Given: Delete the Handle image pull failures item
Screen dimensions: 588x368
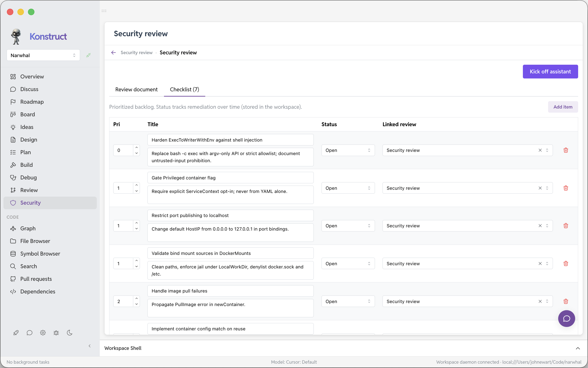Looking at the screenshot, I should tap(566, 301).
